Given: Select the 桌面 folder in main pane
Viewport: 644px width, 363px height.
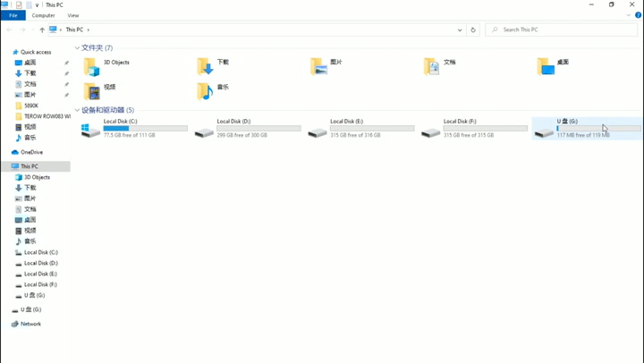Looking at the screenshot, I should 554,66.
